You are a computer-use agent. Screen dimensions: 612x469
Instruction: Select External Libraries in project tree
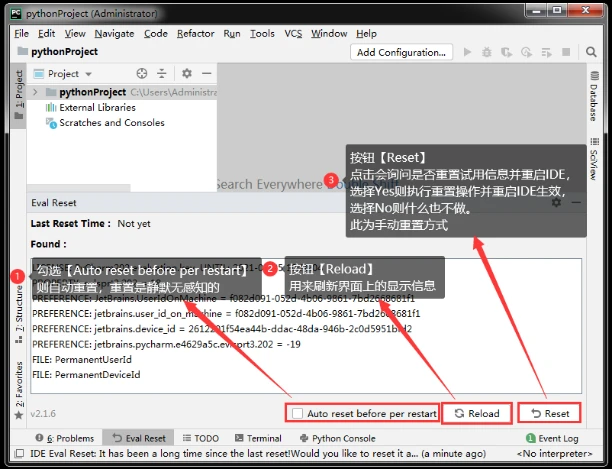97,107
